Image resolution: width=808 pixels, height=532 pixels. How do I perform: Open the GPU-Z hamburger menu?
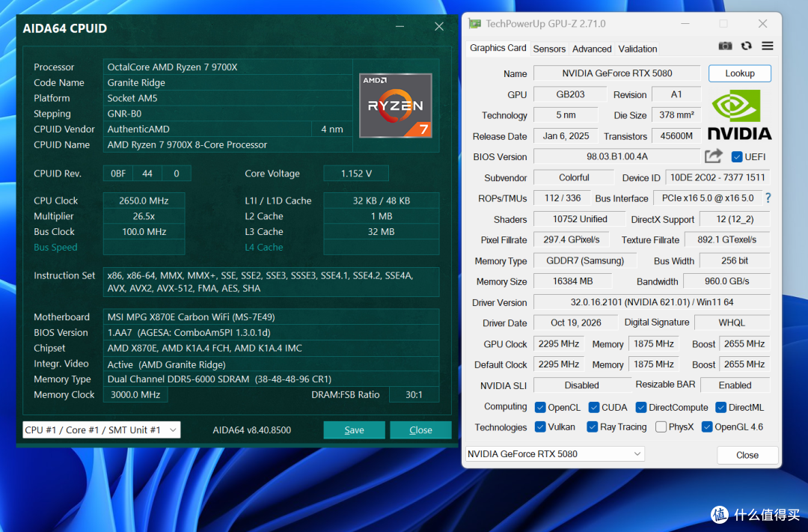(x=768, y=46)
